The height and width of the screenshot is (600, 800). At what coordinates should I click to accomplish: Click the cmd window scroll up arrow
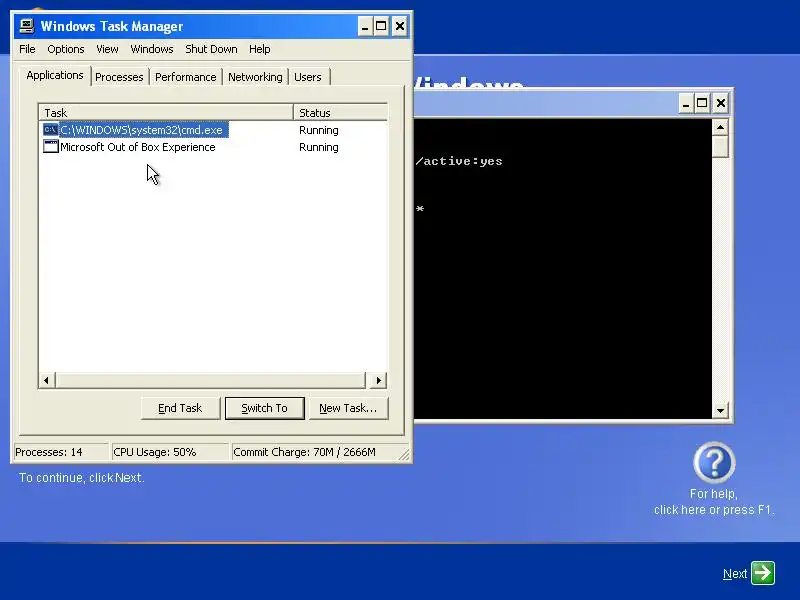tap(720, 127)
